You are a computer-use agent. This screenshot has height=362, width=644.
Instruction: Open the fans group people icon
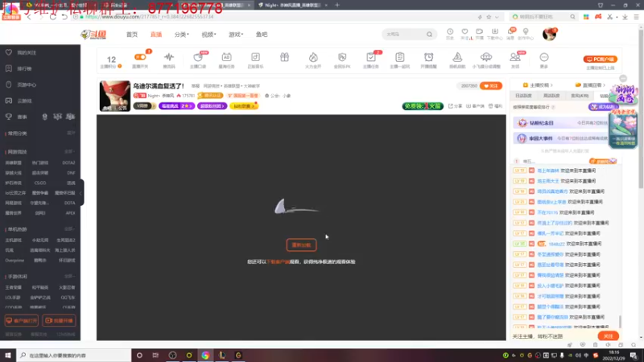(514, 57)
